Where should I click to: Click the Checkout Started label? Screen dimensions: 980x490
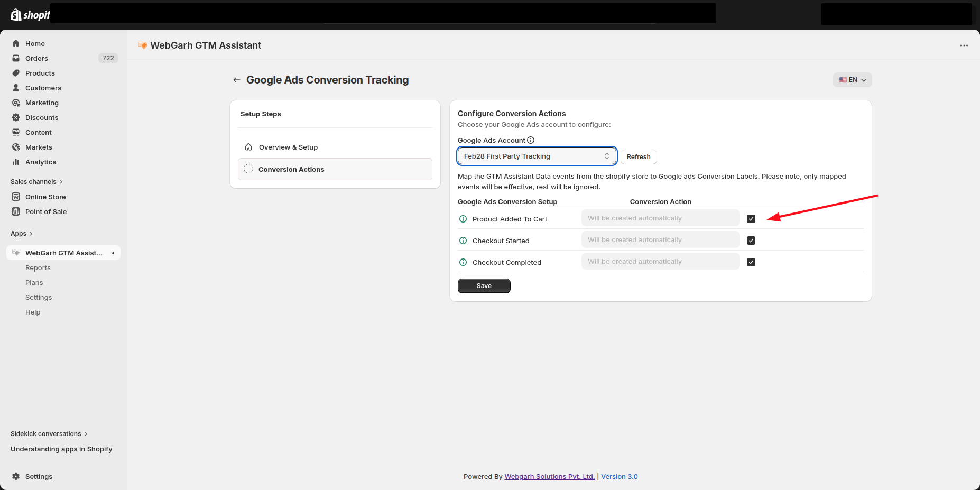tap(501, 241)
